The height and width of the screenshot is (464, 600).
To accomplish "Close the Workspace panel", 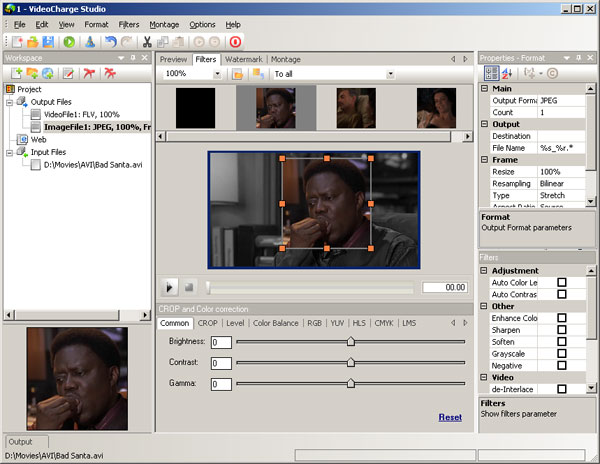I will coord(145,57).
